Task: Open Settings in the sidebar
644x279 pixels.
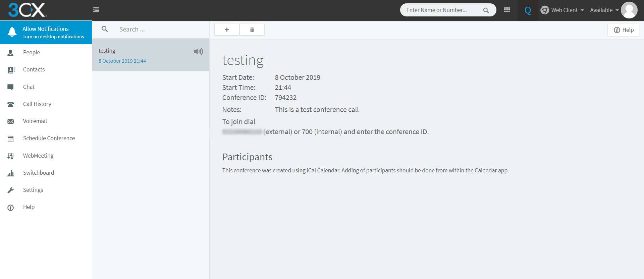Action: [x=33, y=190]
